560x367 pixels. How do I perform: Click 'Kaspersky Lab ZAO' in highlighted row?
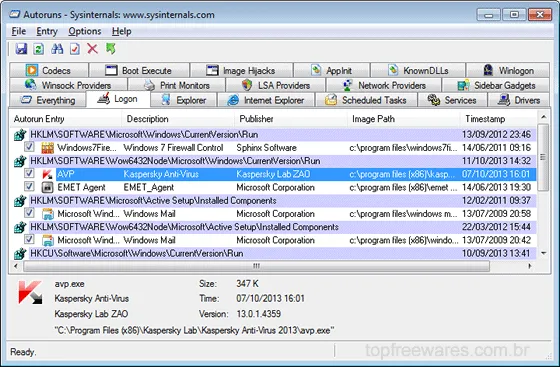click(273, 174)
